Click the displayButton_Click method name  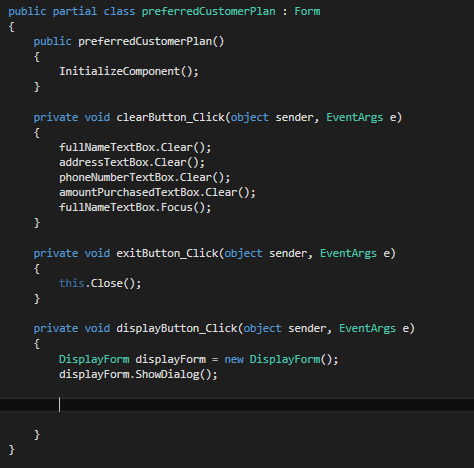click(177, 328)
